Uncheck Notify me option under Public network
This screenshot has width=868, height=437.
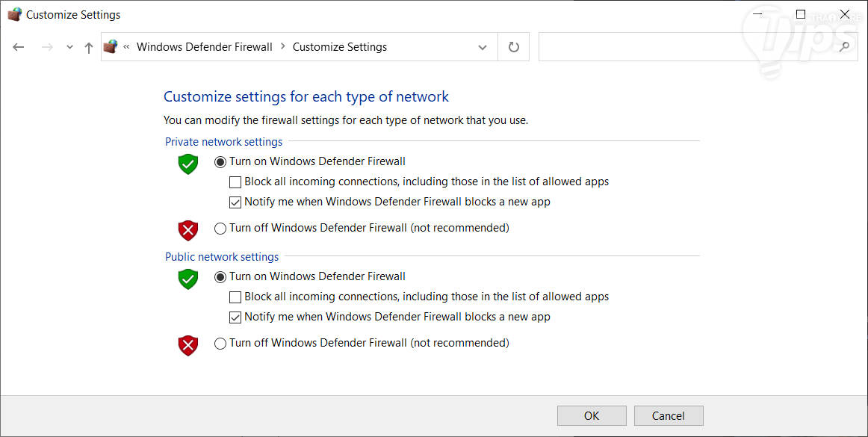[235, 317]
